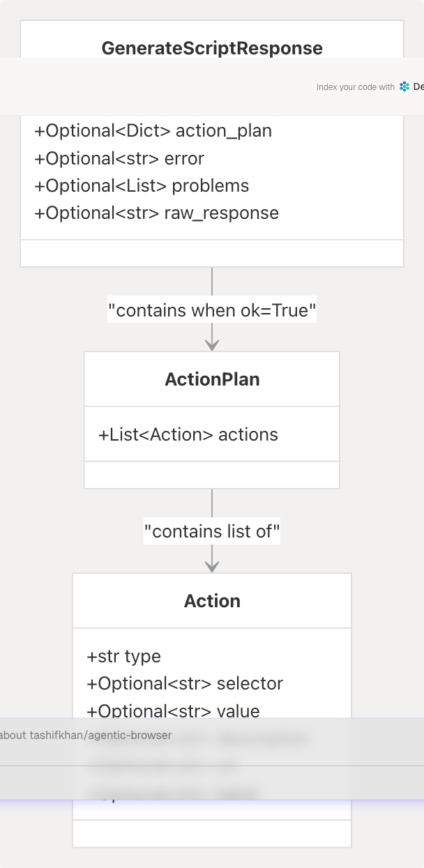The image size is (424, 868).
Task: Open the "Index your code with" link
Action: click(x=356, y=87)
